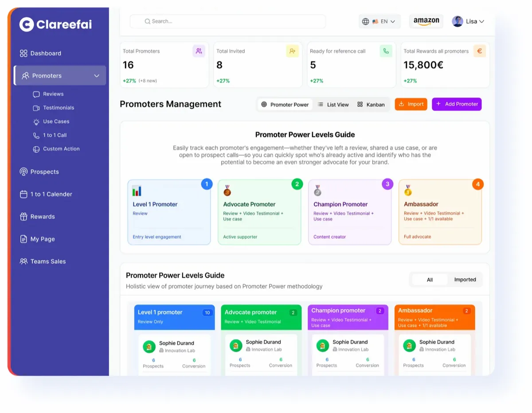Click the Total Invited add-user icon
This screenshot has width=532, height=413.
(x=293, y=51)
